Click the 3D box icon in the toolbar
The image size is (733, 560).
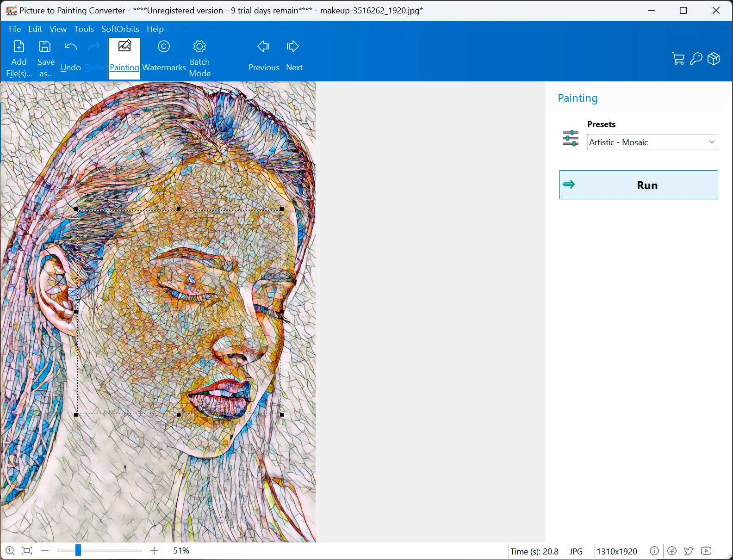[x=714, y=59]
